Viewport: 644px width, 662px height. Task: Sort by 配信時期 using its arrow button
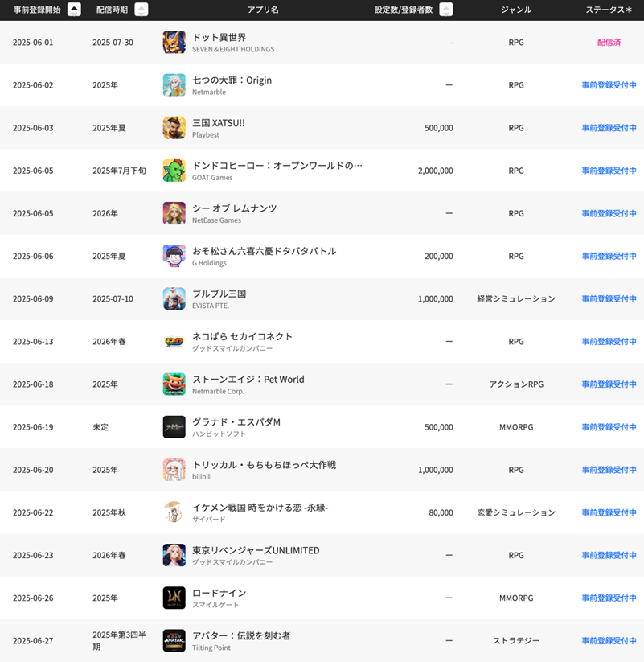pos(142,10)
